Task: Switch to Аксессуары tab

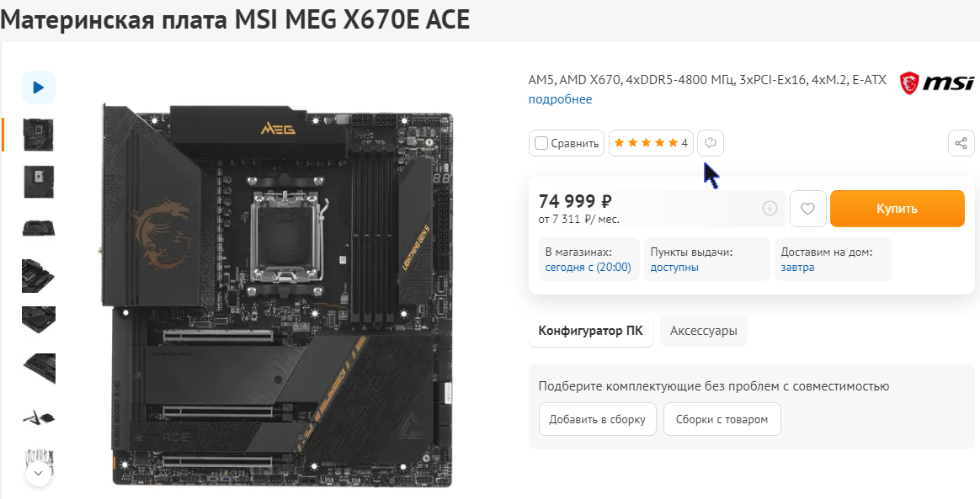Action: pyautogui.click(x=703, y=331)
